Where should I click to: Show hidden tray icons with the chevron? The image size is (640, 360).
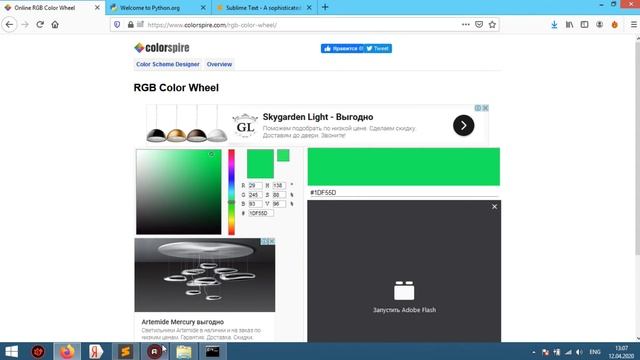(x=533, y=352)
